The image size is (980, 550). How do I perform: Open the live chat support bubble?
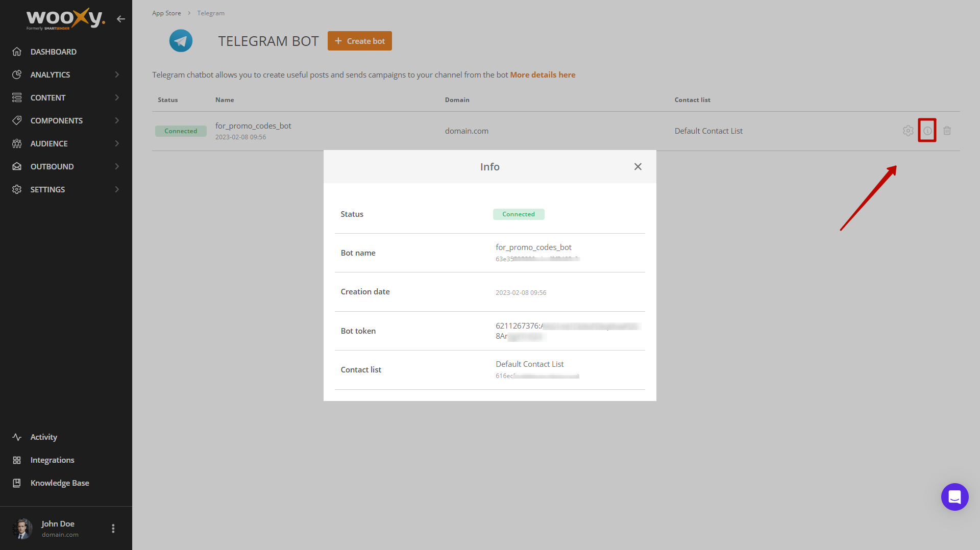click(954, 496)
